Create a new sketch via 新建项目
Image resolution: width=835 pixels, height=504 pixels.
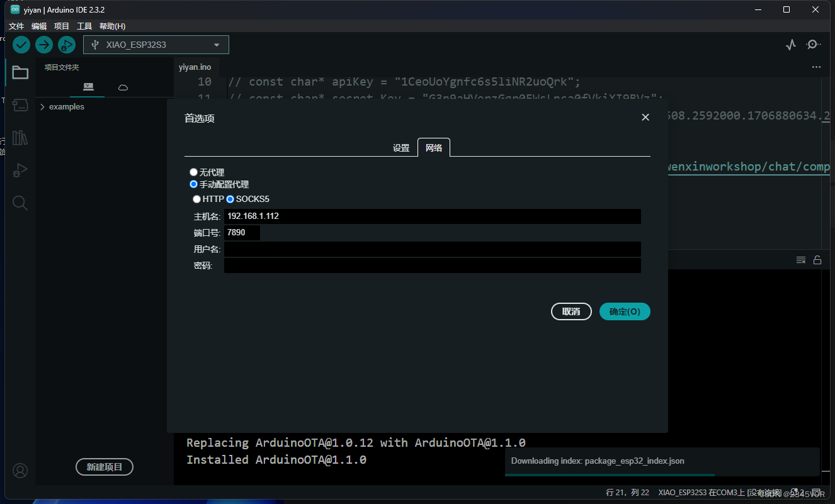104,467
